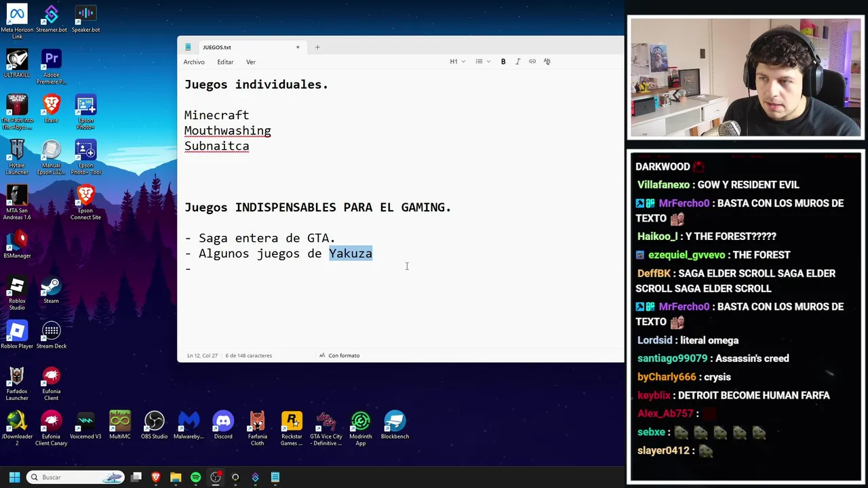Select Modrinth App desktop icon
This screenshot has width=868, height=488.
click(361, 428)
